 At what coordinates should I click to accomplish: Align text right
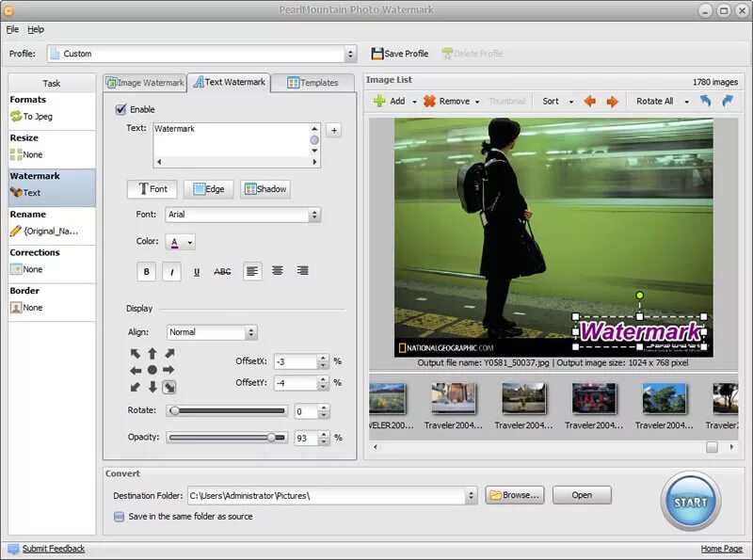(302, 271)
